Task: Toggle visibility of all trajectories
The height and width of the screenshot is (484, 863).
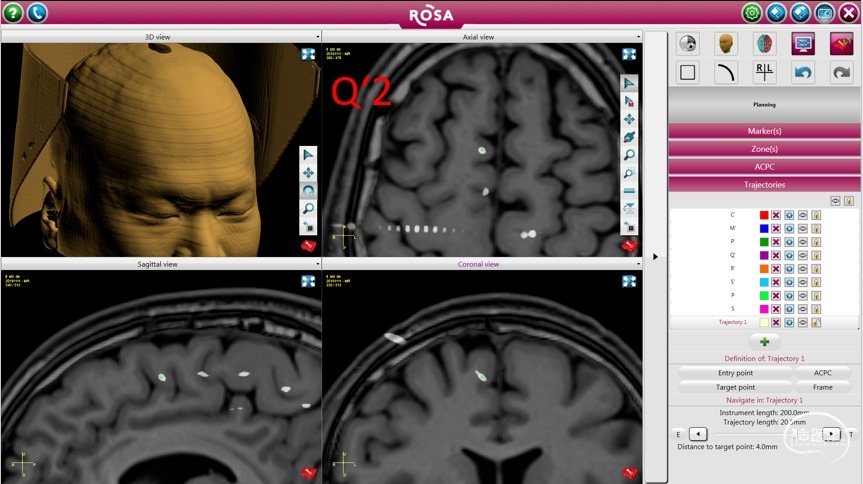Action: 835,201
